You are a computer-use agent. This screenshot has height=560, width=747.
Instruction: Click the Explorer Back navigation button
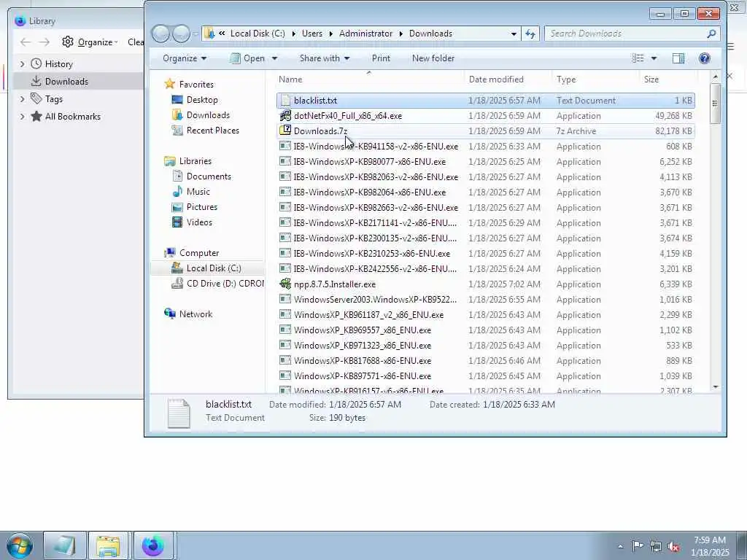pyautogui.click(x=161, y=34)
